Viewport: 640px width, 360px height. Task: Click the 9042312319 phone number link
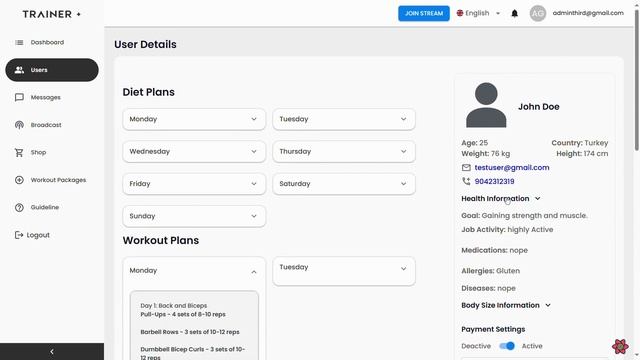(494, 181)
